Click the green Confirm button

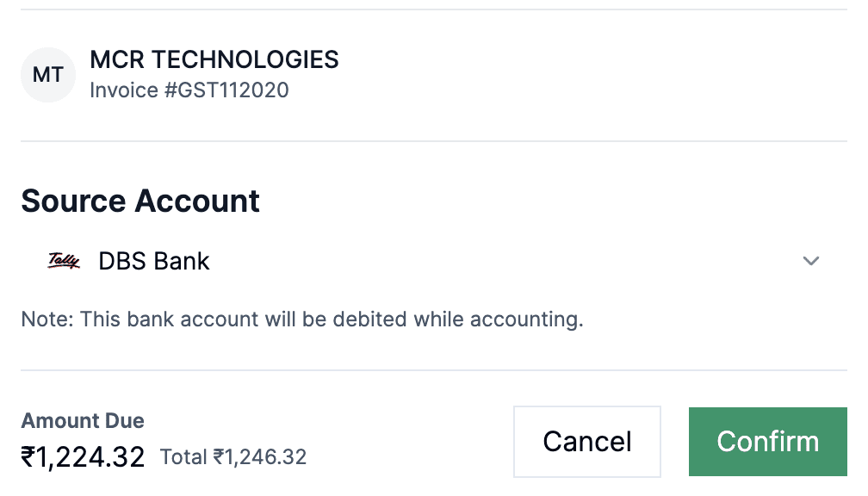pos(767,441)
